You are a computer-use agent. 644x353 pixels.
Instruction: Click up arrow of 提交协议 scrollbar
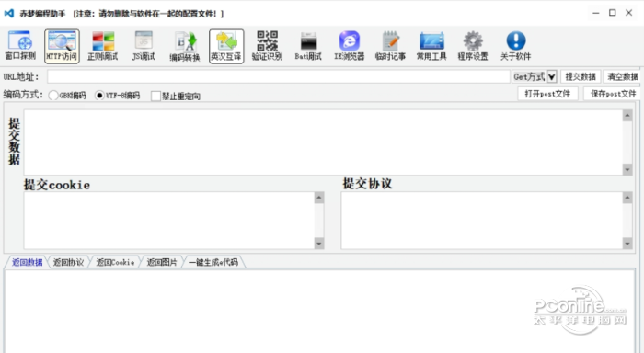click(627, 198)
